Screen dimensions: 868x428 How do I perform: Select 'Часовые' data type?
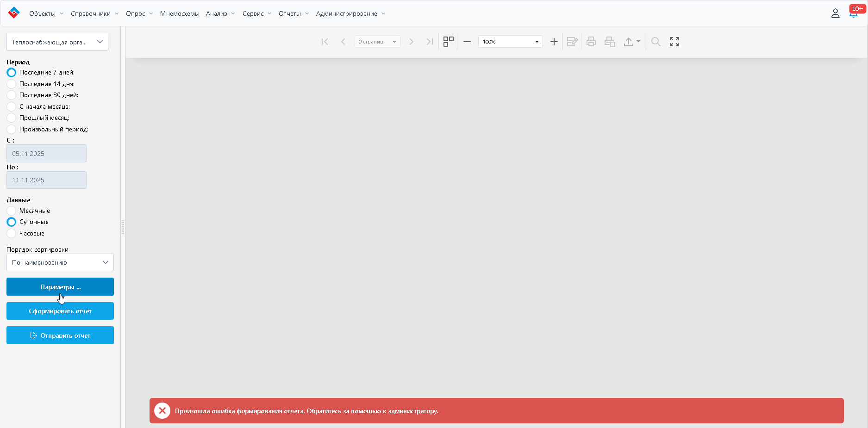tap(12, 233)
